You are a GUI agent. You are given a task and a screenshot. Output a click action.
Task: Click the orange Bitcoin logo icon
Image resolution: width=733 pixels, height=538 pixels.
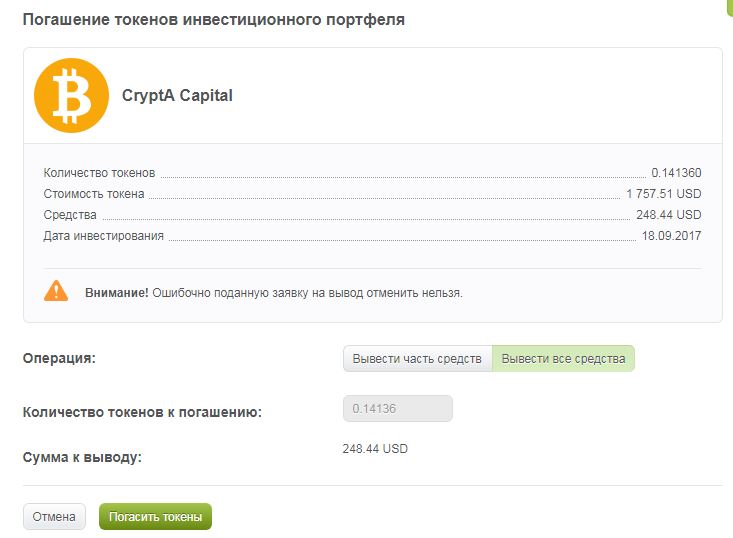tap(72, 95)
